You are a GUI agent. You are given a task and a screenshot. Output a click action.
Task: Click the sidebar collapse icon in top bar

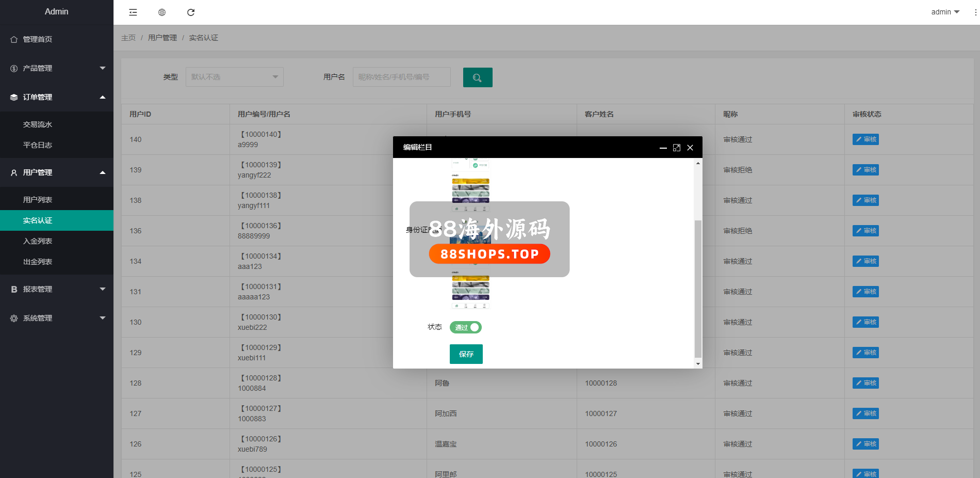pyautogui.click(x=133, y=12)
